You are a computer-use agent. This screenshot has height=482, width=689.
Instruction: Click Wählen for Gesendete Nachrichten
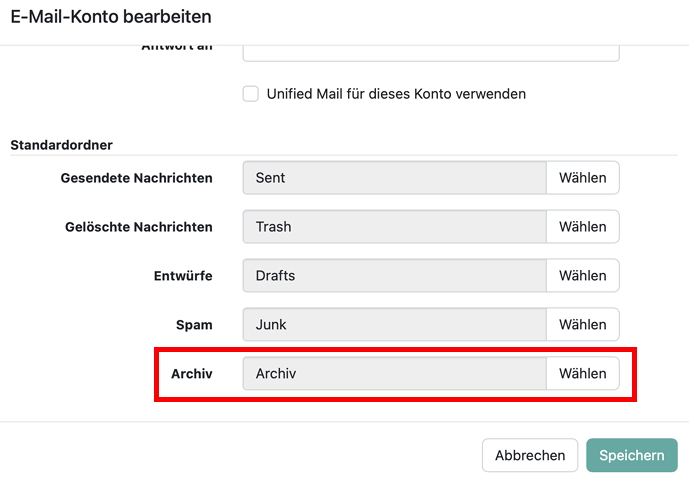582,178
